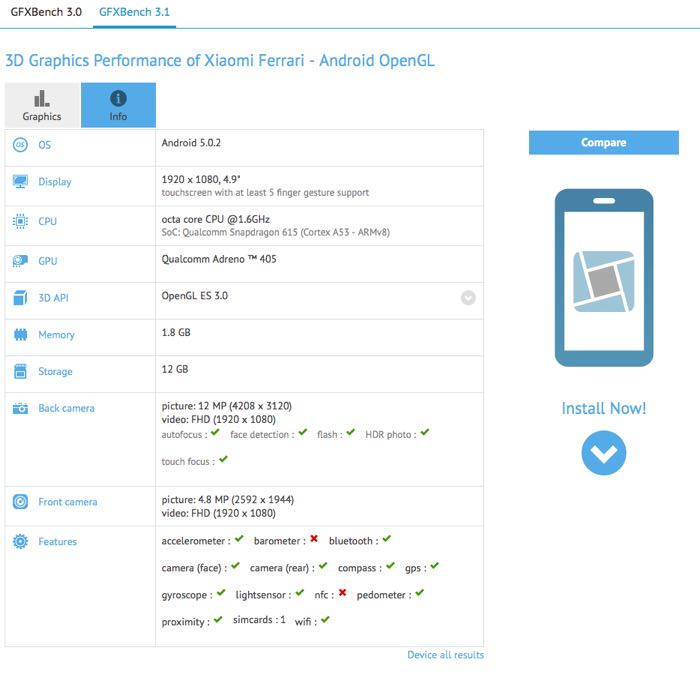This screenshot has width=700, height=687.
Task: Click the Install Now download arrow
Action: (604, 453)
